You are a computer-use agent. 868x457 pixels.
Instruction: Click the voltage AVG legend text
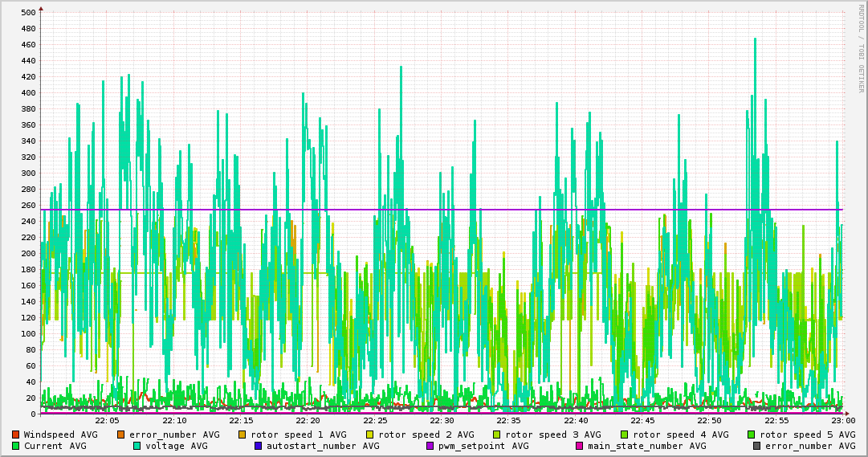(x=176, y=446)
